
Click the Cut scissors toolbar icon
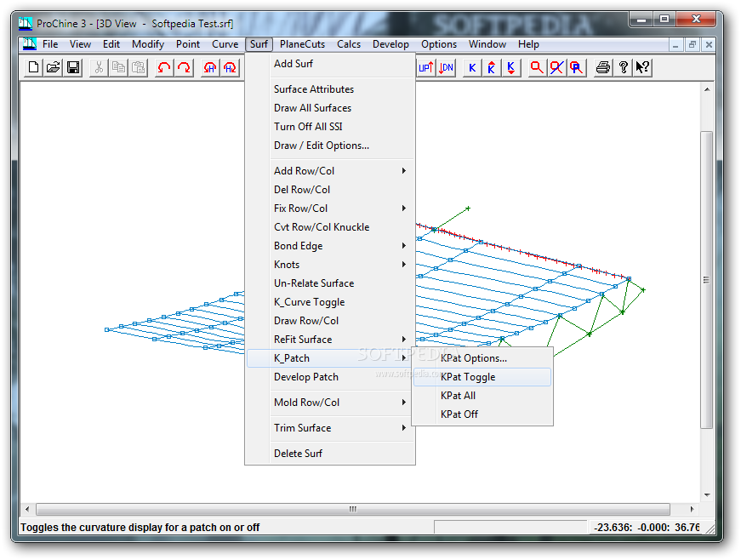[x=99, y=67]
